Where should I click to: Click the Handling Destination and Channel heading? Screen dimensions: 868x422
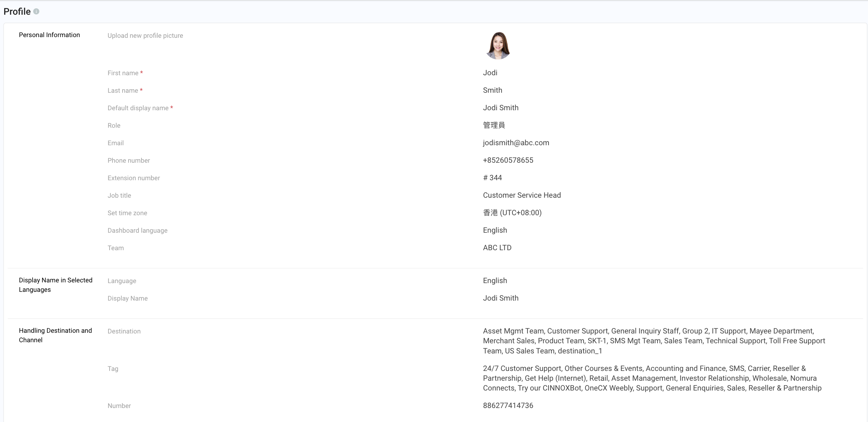pyautogui.click(x=55, y=335)
